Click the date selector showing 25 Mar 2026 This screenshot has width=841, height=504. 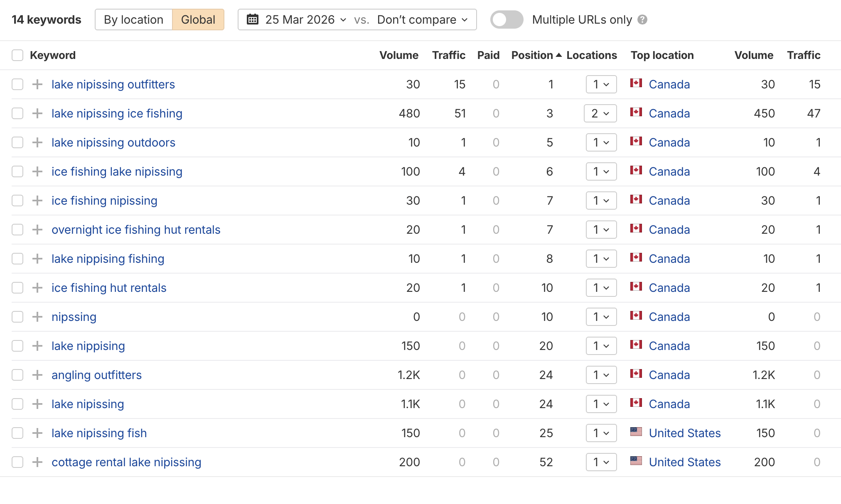(300, 19)
